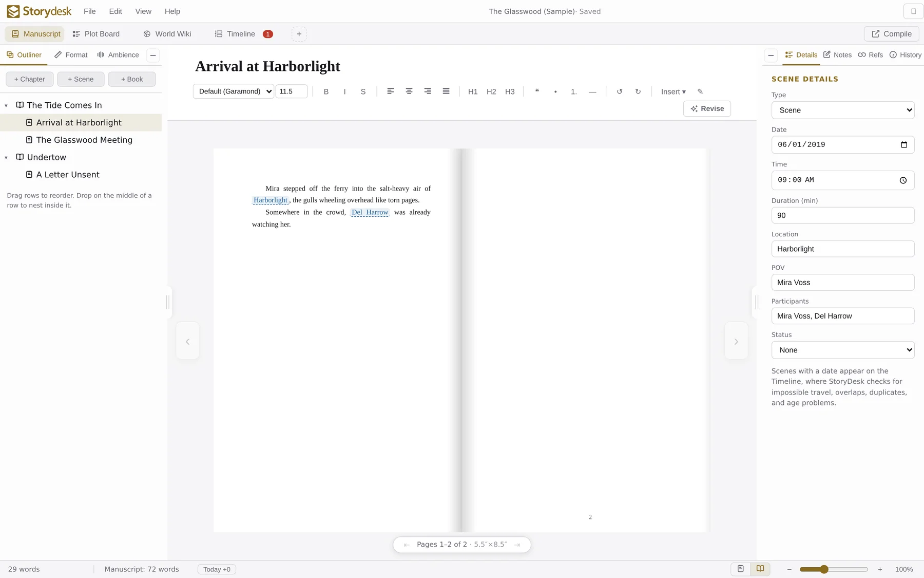
Task: Apply Heading 2 style
Action: tap(491, 91)
